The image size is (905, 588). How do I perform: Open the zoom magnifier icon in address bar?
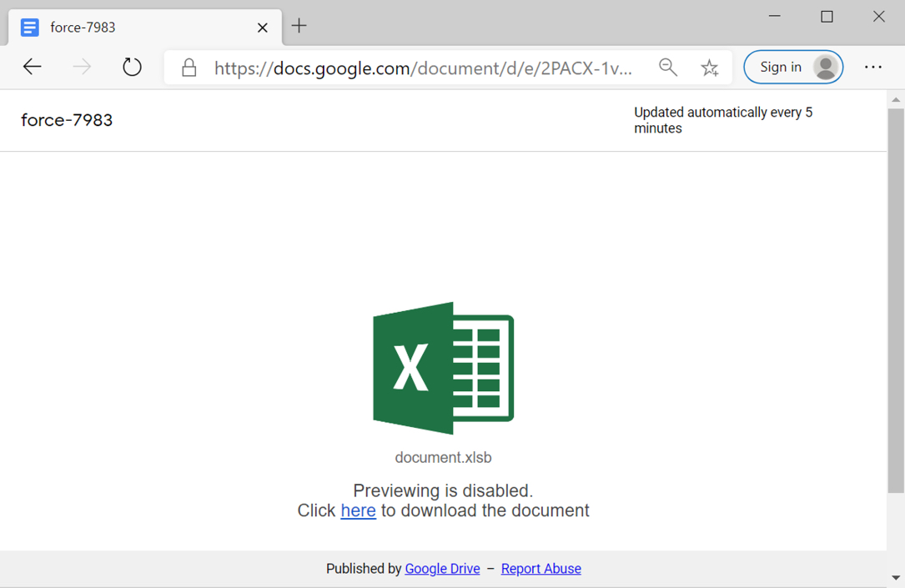point(668,68)
